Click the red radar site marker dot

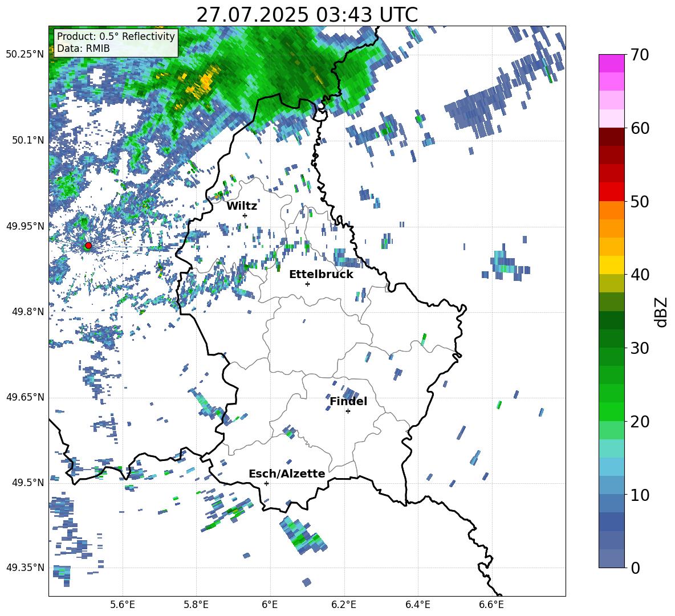(88, 245)
